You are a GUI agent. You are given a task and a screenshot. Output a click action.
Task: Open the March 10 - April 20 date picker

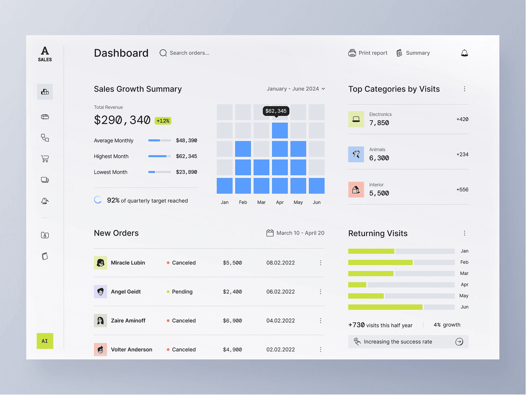[295, 233]
